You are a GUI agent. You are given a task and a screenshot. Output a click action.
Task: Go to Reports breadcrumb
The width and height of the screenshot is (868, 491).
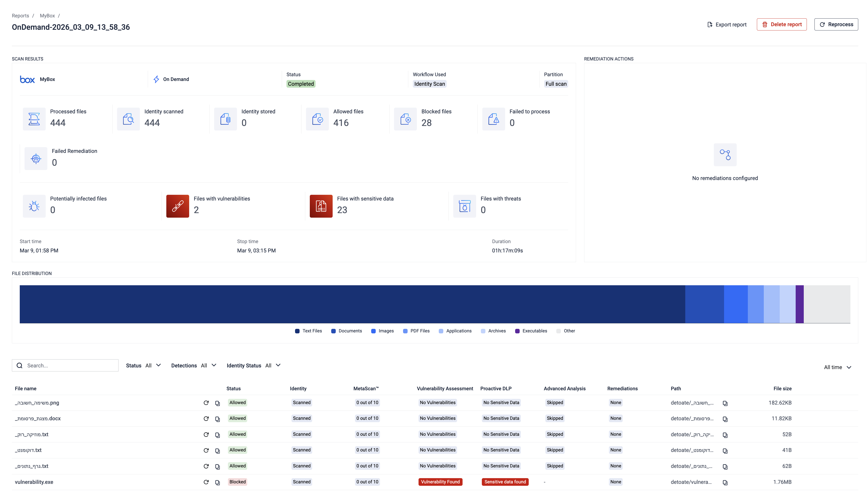(x=20, y=15)
